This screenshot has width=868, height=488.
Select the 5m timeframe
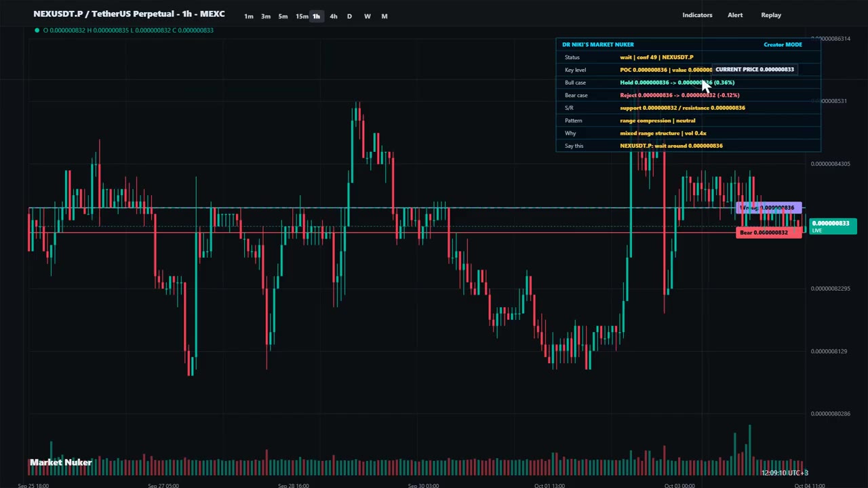click(x=283, y=16)
